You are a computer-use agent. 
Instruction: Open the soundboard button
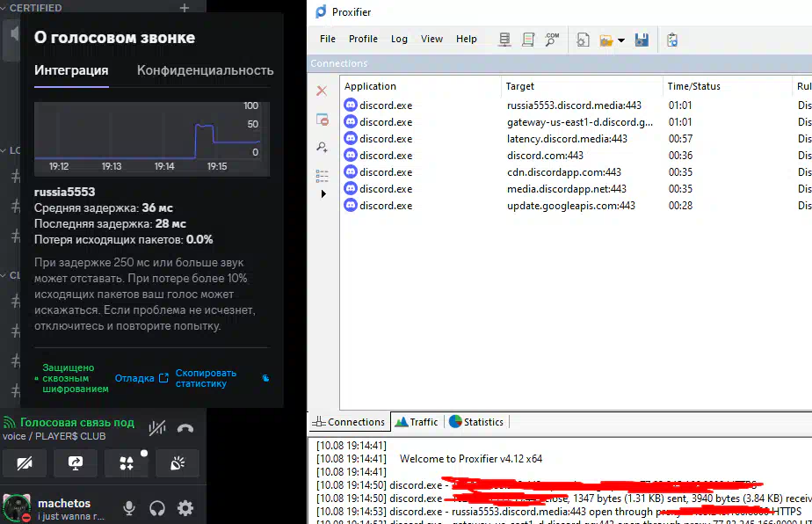tap(178, 462)
